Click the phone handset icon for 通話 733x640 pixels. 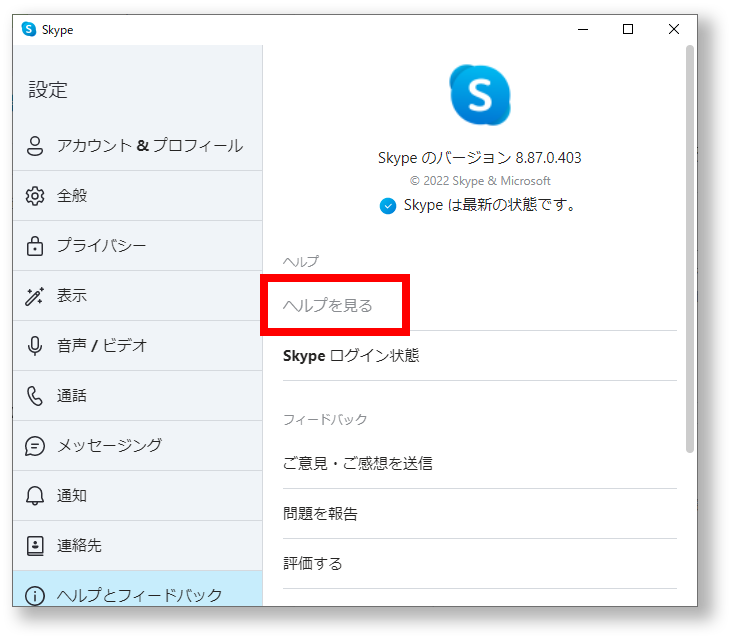(x=35, y=396)
